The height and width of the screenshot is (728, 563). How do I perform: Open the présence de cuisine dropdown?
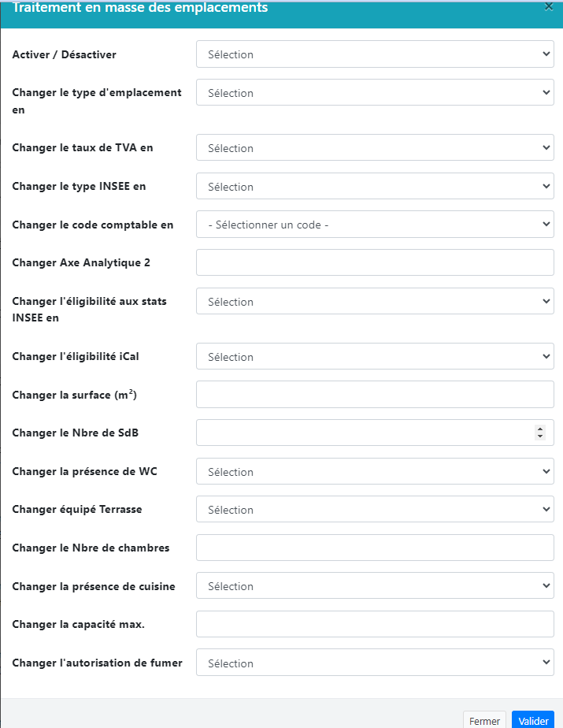point(375,586)
